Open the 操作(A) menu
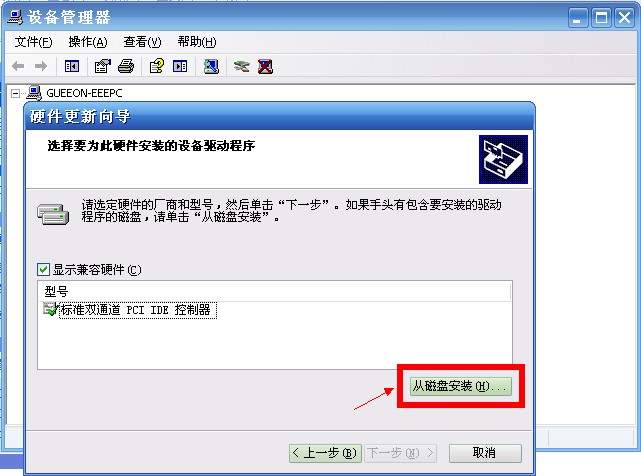The width and height of the screenshot is (641, 476). [x=88, y=42]
